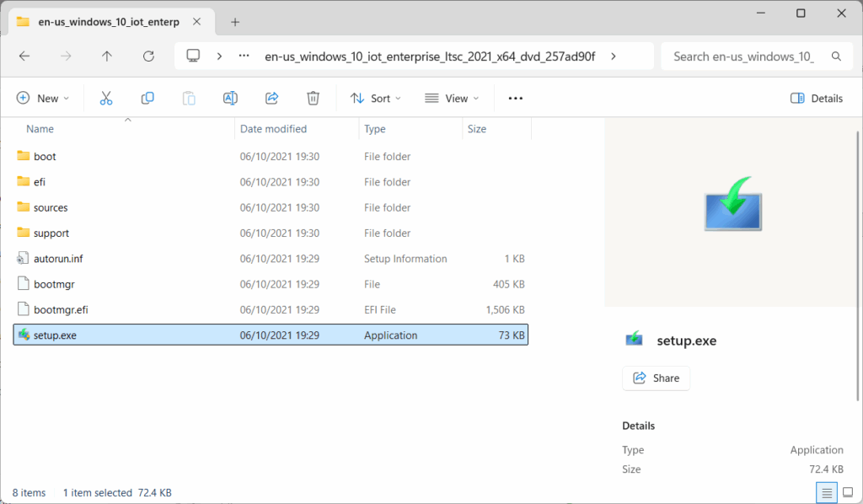Sort by the Type column header
Image resolution: width=863 pixels, height=504 pixels.
point(375,129)
